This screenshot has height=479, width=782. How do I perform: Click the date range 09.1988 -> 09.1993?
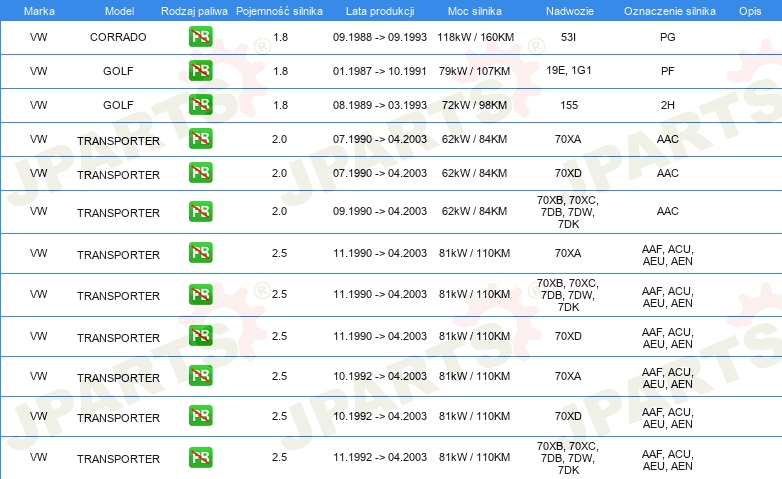tap(380, 37)
